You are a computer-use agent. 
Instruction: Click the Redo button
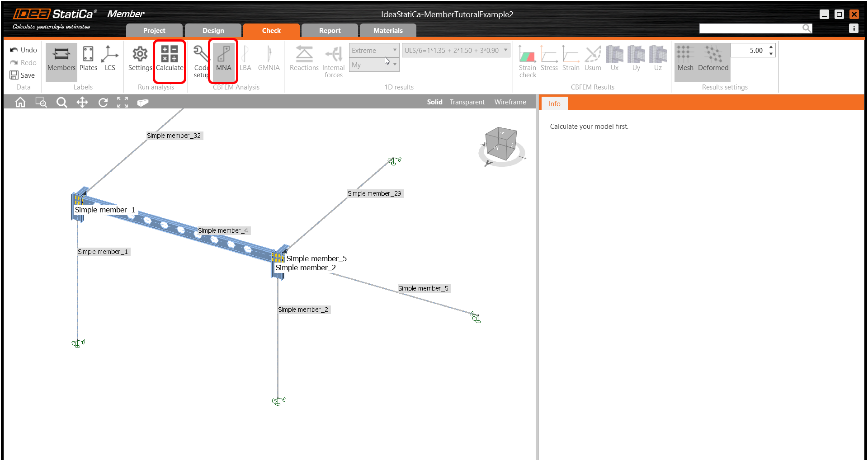tap(24, 63)
